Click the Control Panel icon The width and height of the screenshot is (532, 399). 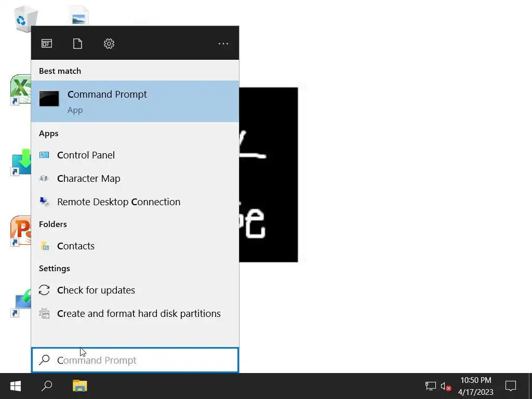pyautogui.click(x=44, y=155)
